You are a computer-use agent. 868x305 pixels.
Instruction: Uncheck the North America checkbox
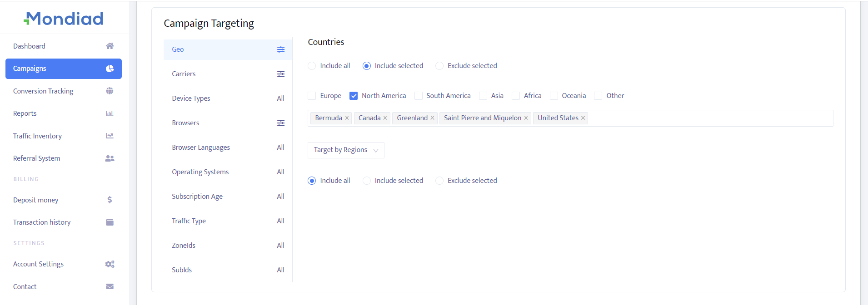[354, 96]
